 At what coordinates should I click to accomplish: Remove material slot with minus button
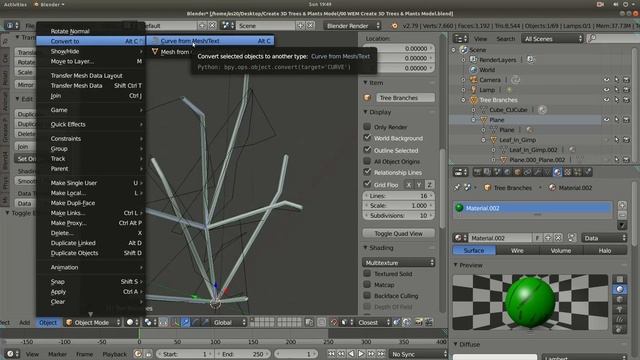coord(622,215)
